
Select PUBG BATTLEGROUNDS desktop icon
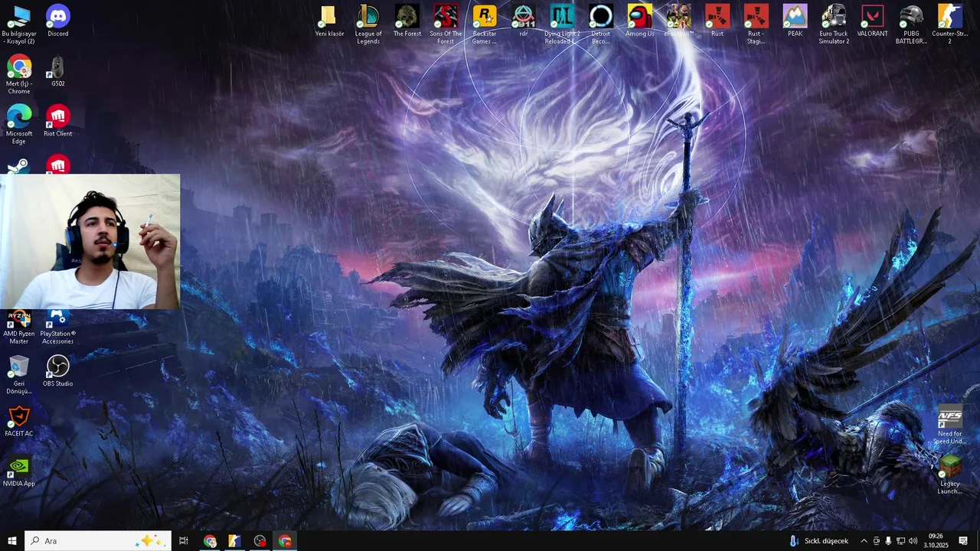point(911,24)
